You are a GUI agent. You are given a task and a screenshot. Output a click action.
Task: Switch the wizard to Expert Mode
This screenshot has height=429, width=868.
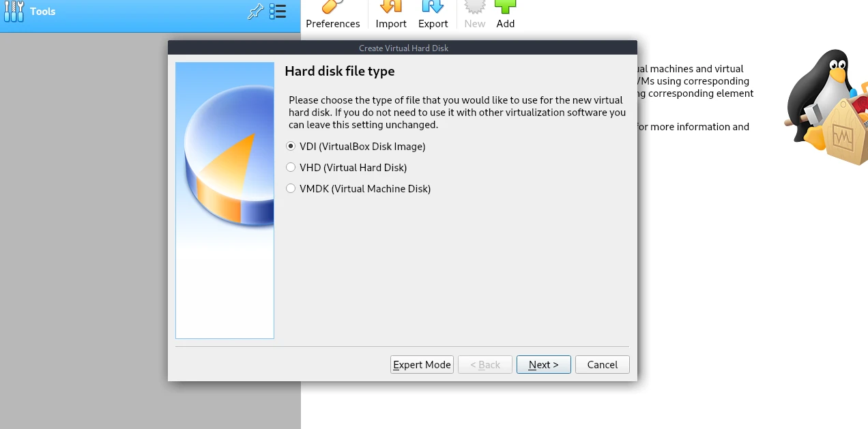422,365
